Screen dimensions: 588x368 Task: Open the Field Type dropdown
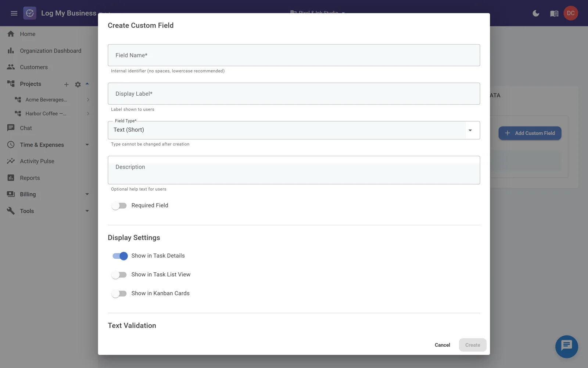click(294, 130)
